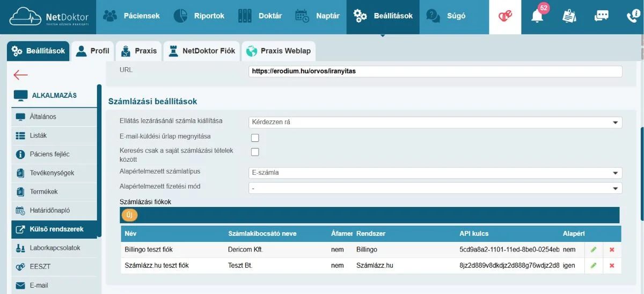Select Laborkapcsolatok in sidebar
Viewport: 644px width, 294px height.
pos(54,248)
